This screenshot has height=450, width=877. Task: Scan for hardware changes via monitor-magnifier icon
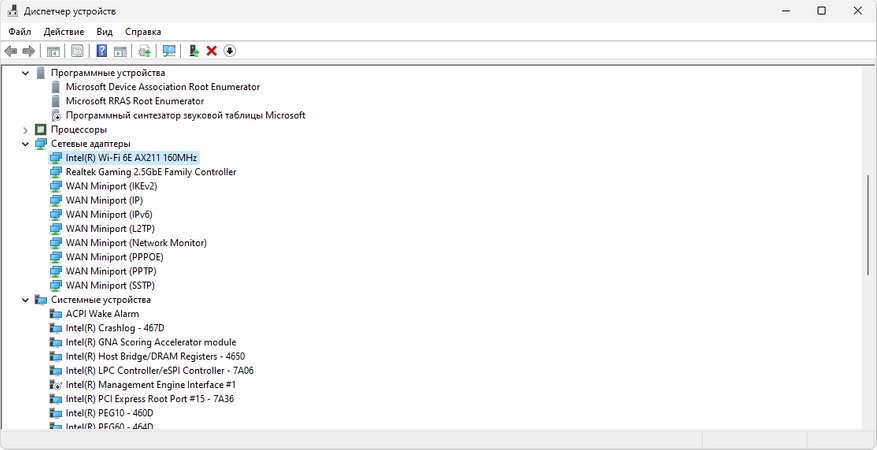click(x=169, y=51)
